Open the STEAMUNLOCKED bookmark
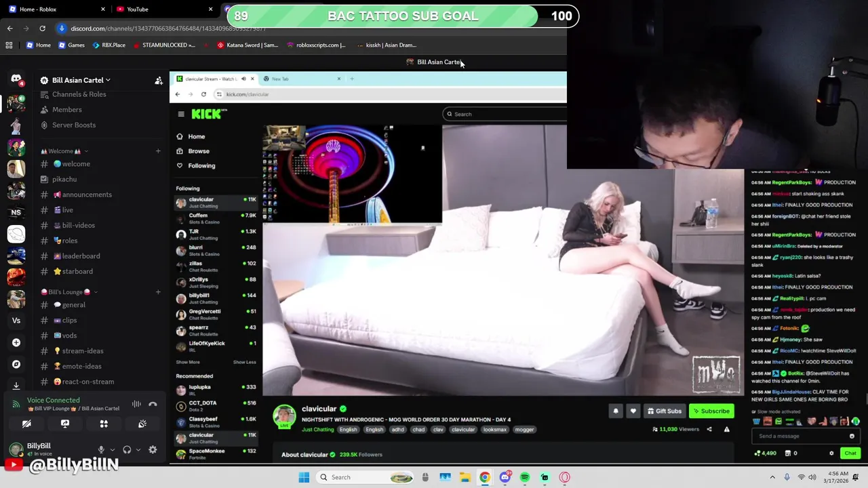The image size is (868, 488). click(164, 45)
